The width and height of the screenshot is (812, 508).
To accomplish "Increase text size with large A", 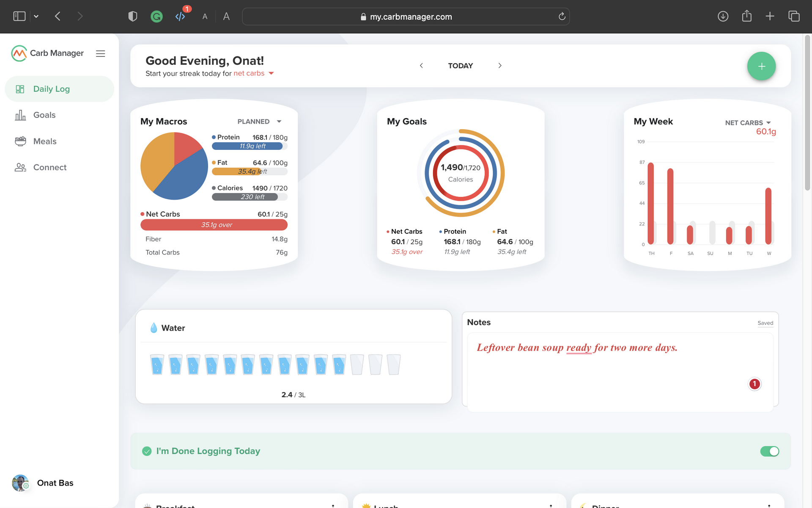I will 227,17.
